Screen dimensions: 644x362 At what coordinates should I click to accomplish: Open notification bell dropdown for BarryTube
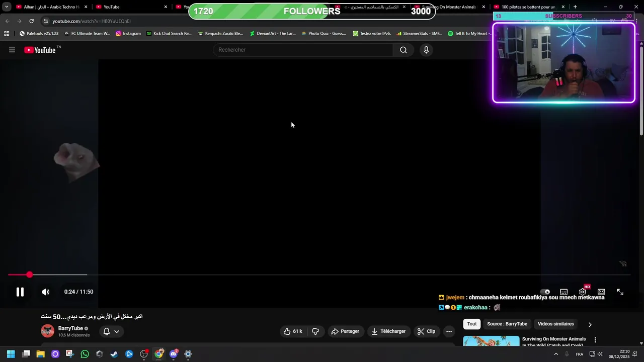111,331
